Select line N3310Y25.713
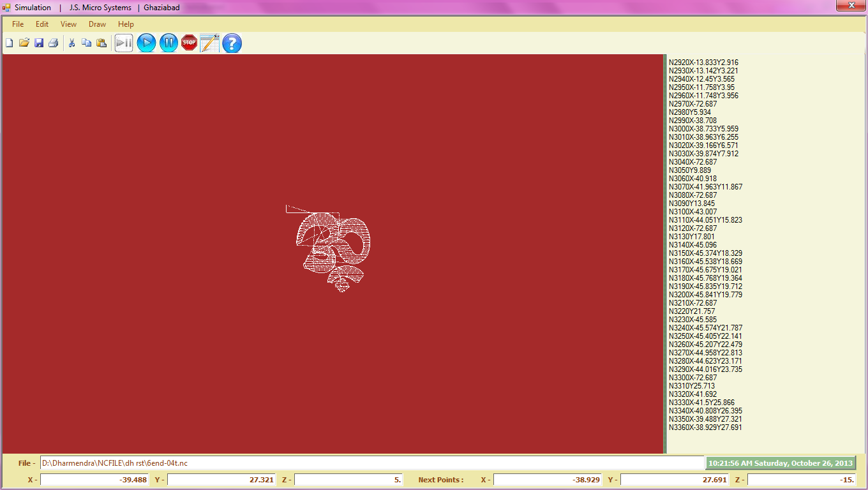 691,385
